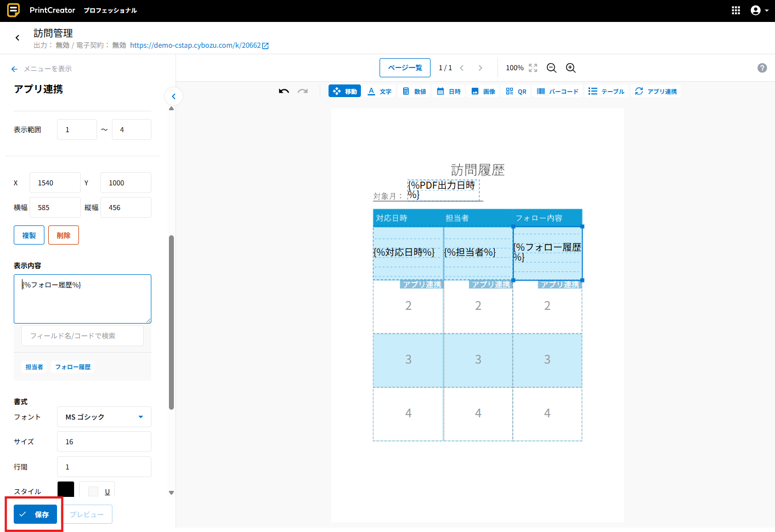Add a テーブル table element
The width and height of the screenshot is (775, 532).
click(606, 91)
